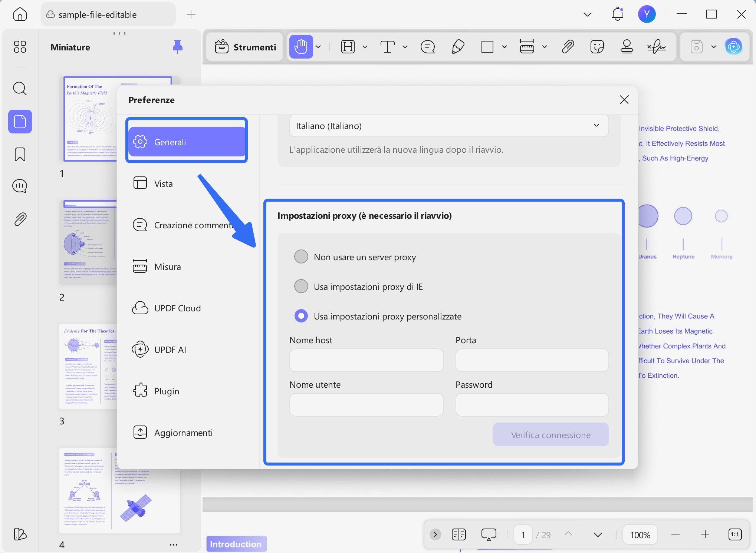Open the UPDF AI assistant icon
This screenshot has width=756, height=553.
tap(733, 47)
